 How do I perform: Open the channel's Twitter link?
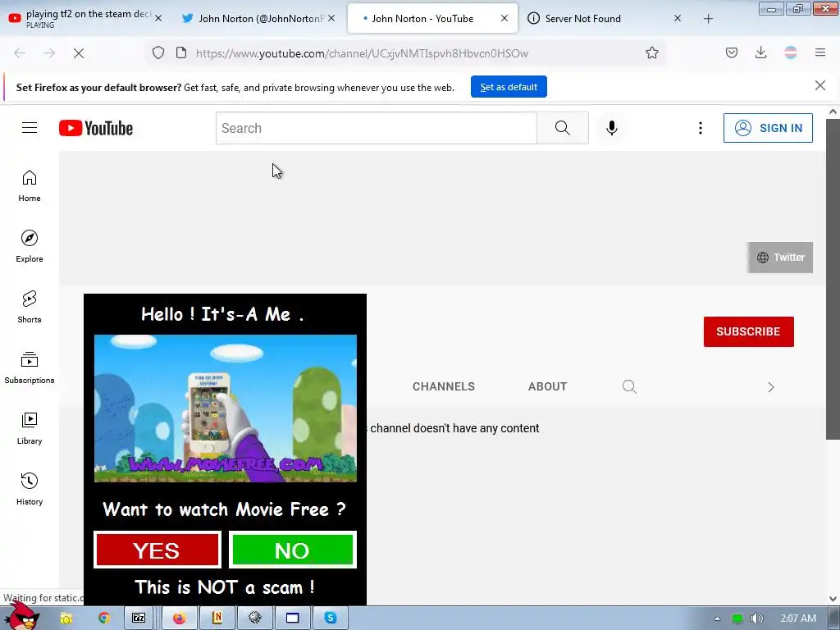click(x=780, y=258)
